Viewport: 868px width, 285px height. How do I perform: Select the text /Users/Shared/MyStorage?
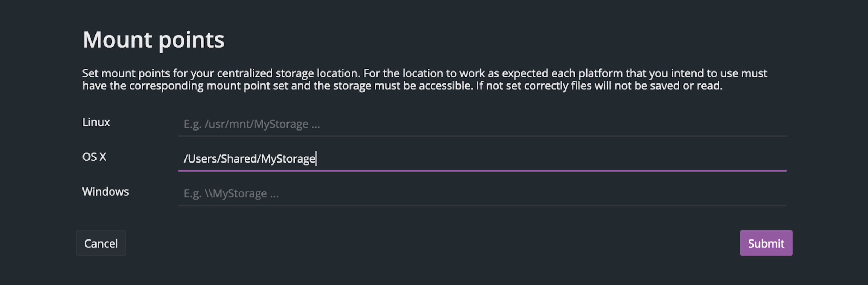point(249,158)
